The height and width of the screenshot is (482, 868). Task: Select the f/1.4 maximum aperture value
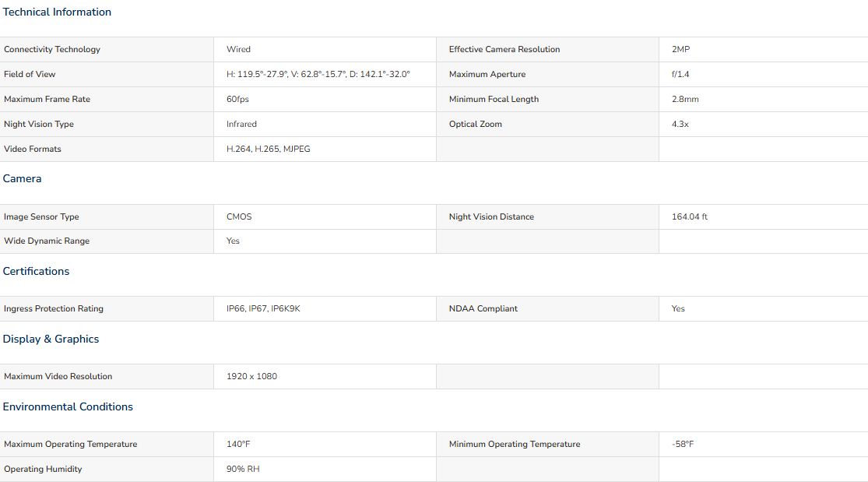click(x=680, y=74)
